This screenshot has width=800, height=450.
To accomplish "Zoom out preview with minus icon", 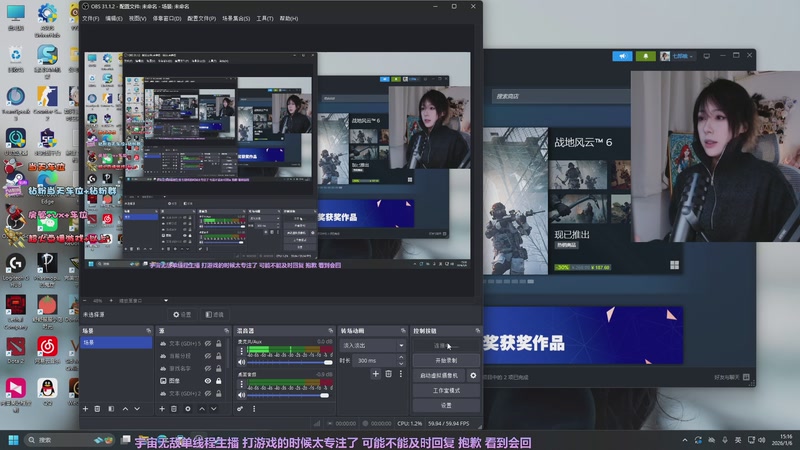I will 85,301.
